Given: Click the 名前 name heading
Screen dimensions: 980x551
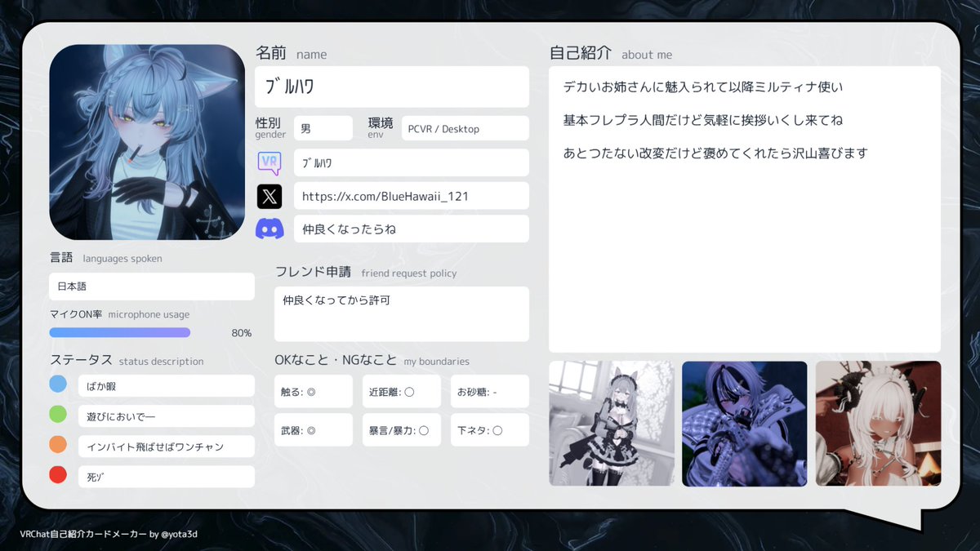Looking at the screenshot, I should click(291, 53).
